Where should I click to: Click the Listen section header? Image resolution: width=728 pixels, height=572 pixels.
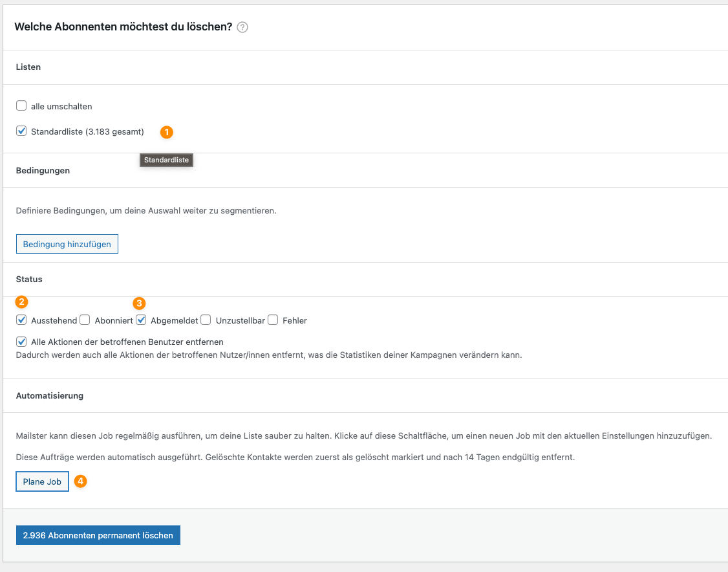28,67
